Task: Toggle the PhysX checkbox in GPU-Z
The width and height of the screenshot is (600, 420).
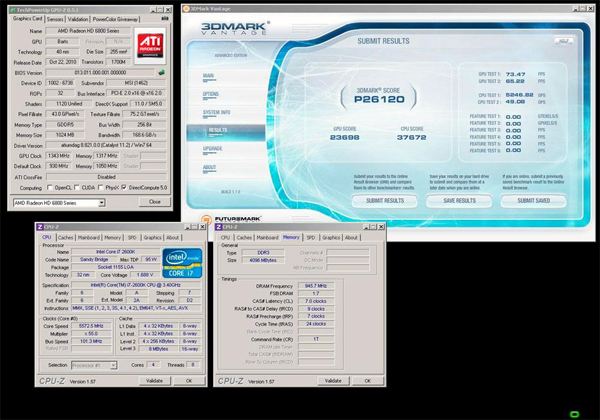Action: click(x=100, y=187)
